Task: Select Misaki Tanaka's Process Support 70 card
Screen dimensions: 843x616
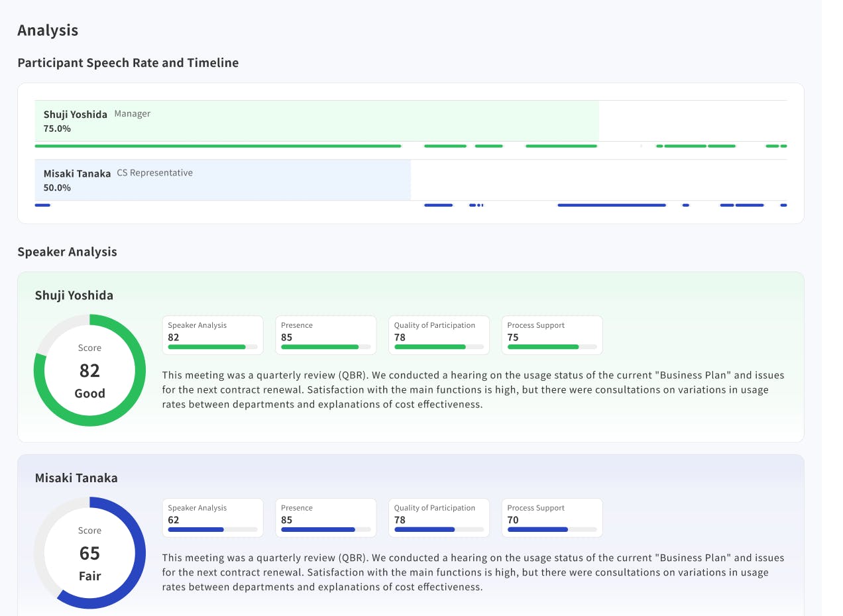Action: coord(551,517)
